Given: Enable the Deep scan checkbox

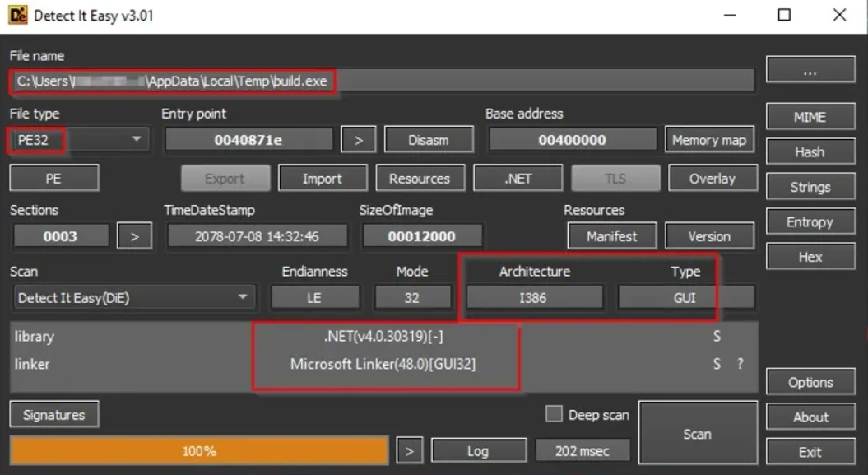Looking at the screenshot, I should pyautogui.click(x=555, y=414).
